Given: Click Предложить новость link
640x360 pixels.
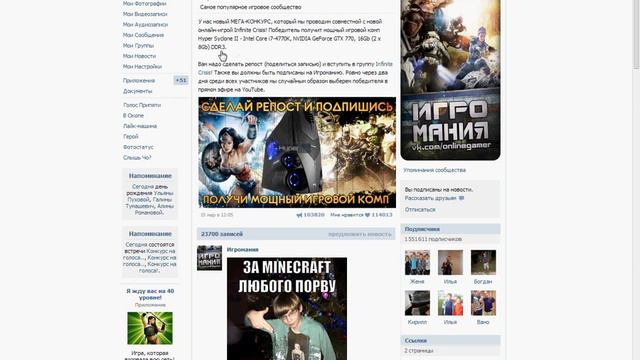Looking at the screenshot, I should (x=360, y=234).
